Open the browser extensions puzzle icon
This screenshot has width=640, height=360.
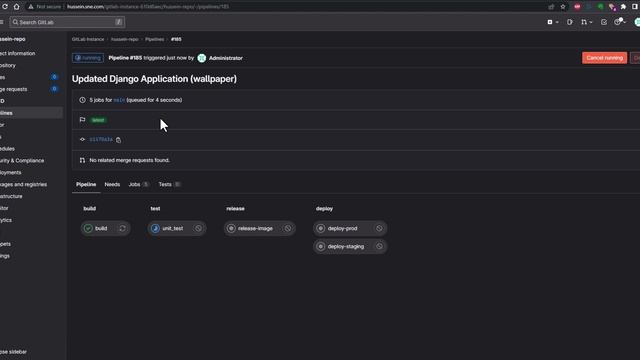click(x=623, y=7)
